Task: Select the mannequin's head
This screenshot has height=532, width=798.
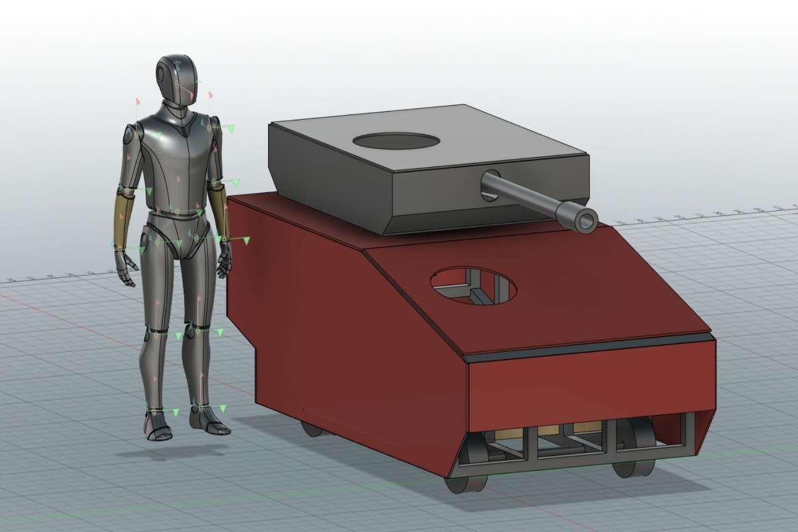Action: click(176, 76)
